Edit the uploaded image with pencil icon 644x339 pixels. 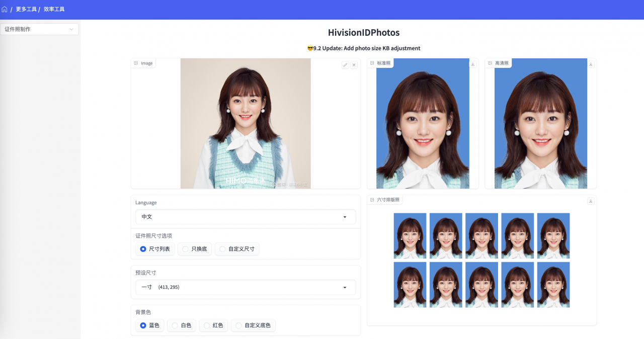[x=345, y=65]
